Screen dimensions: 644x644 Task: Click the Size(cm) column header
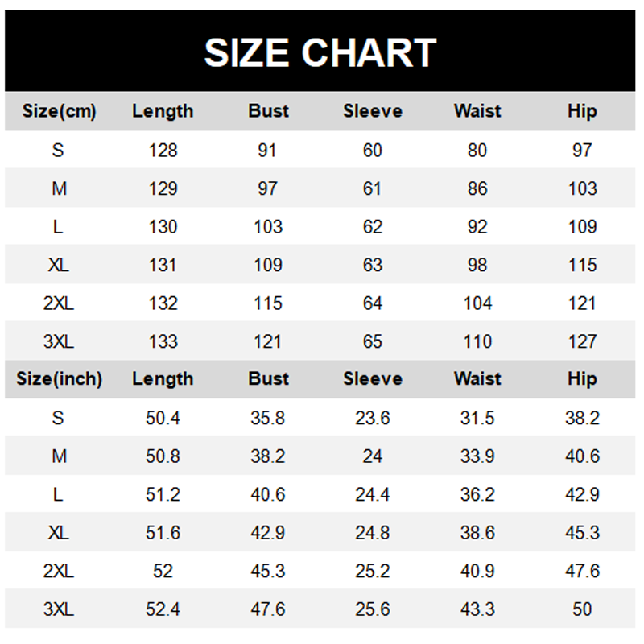point(59,112)
